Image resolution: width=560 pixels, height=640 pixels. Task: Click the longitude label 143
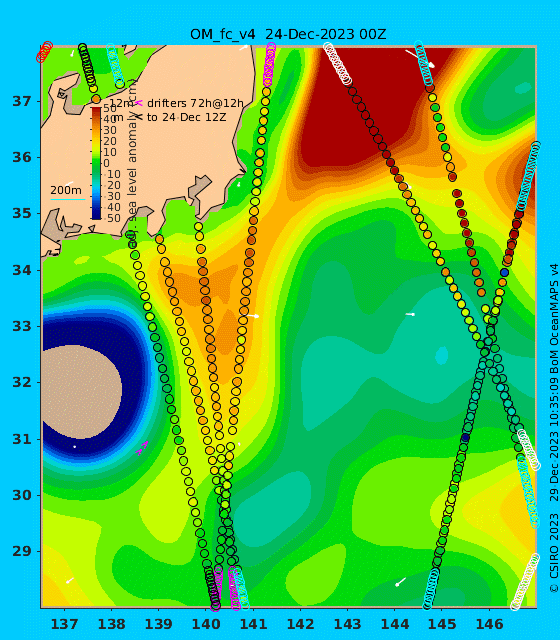pos(347,624)
